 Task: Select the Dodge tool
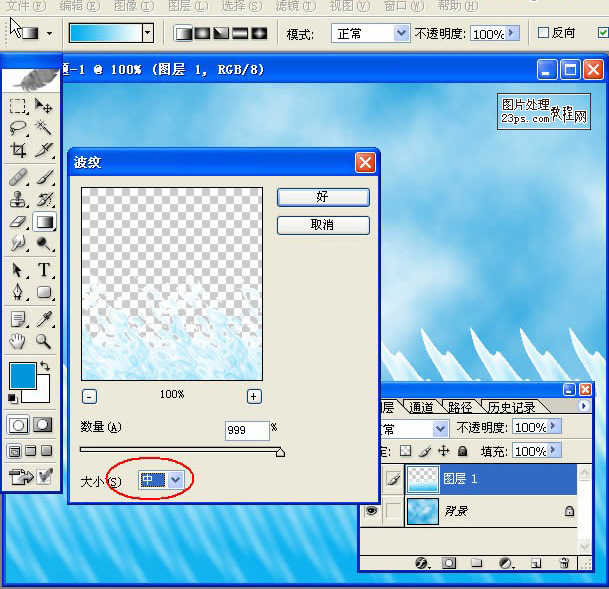[43, 243]
